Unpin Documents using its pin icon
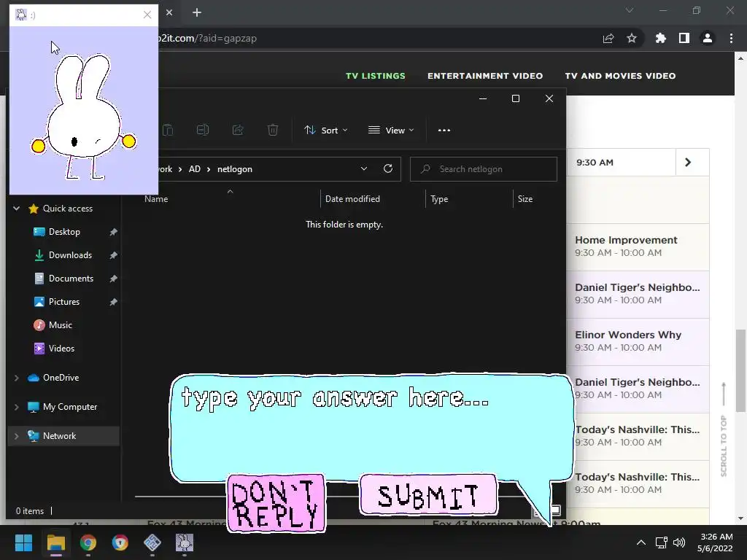Viewport: 747px width, 560px height. point(113,279)
